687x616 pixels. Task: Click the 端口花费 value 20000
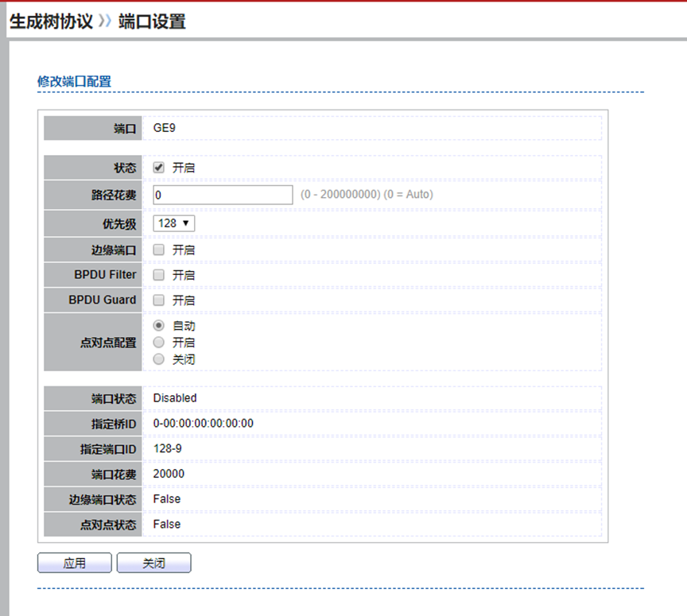(169, 475)
